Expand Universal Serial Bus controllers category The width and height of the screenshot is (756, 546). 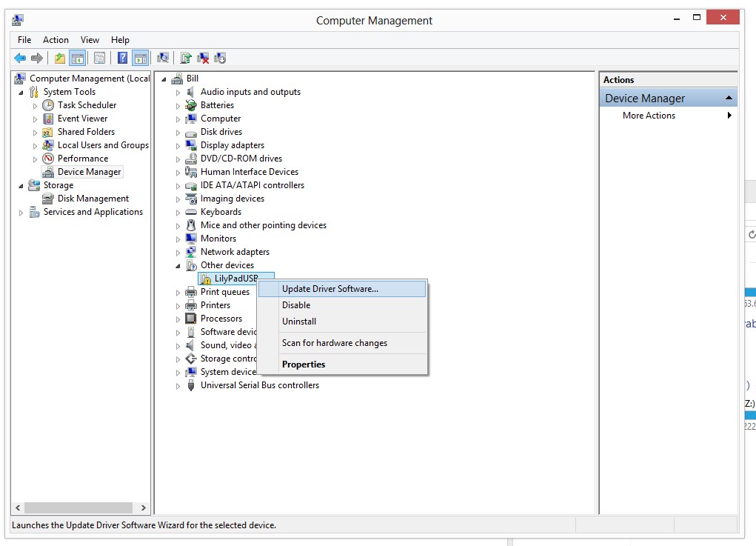pos(178,386)
